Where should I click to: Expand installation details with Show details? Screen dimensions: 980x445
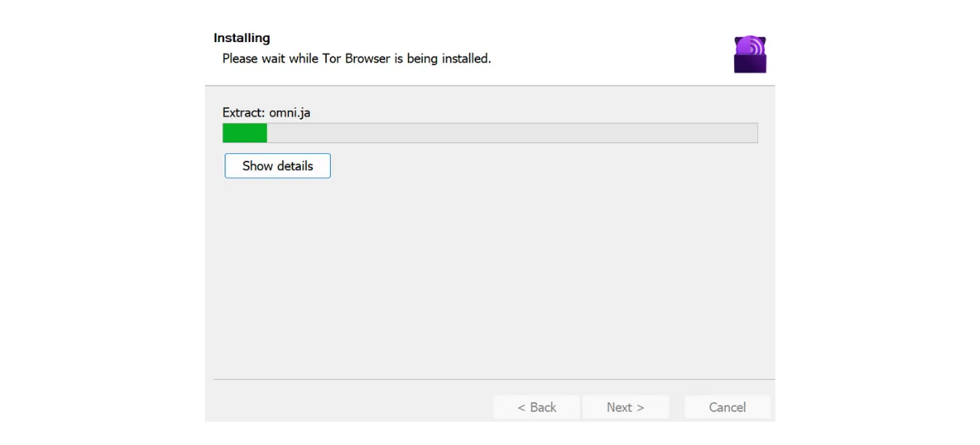pyautogui.click(x=277, y=165)
